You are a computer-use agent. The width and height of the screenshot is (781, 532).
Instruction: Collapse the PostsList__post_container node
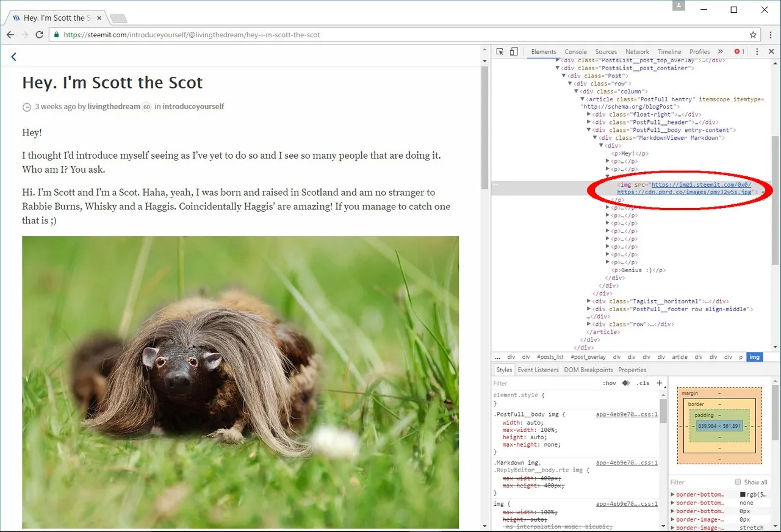pyautogui.click(x=558, y=68)
